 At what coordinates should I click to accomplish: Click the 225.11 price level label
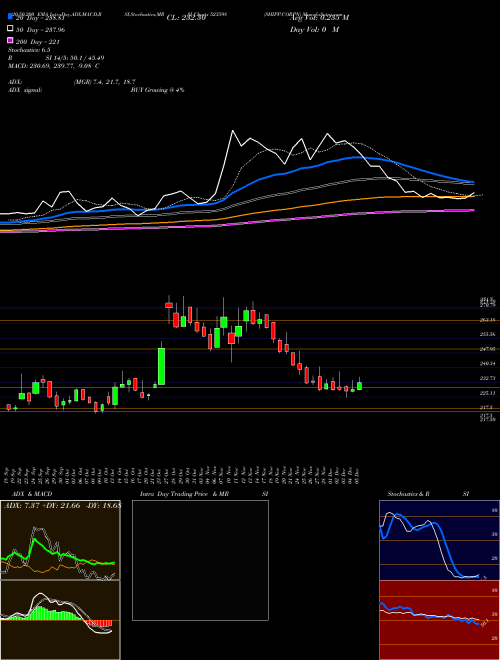487,393
